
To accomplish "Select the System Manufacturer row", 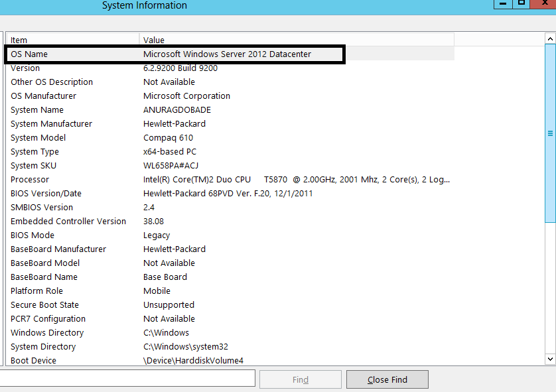I will (230, 123).
